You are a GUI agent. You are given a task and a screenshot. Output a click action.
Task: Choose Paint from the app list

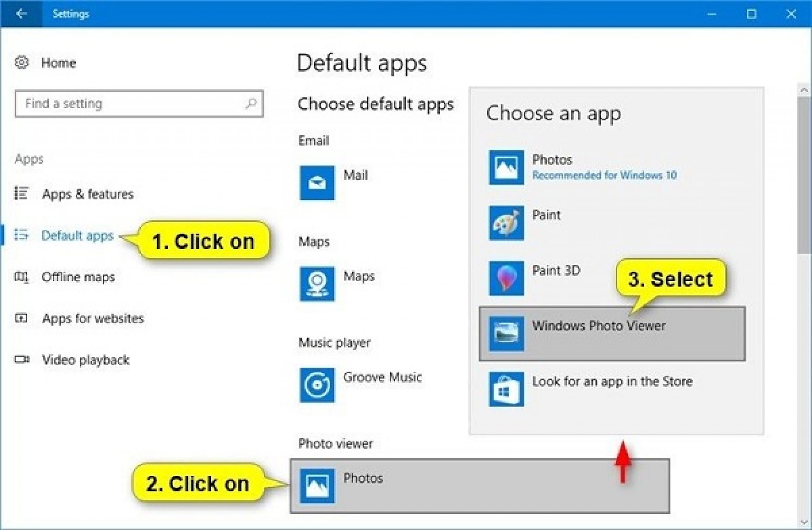click(x=546, y=215)
